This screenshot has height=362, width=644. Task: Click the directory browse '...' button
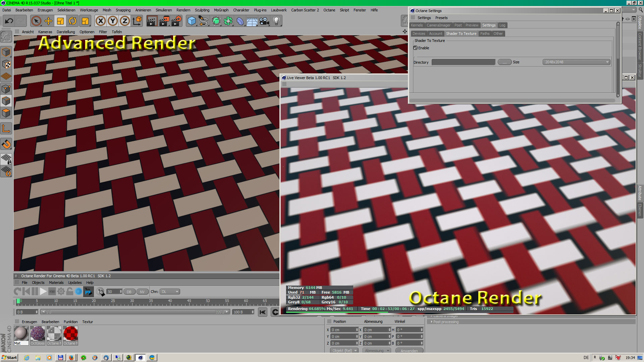coord(504,62)
